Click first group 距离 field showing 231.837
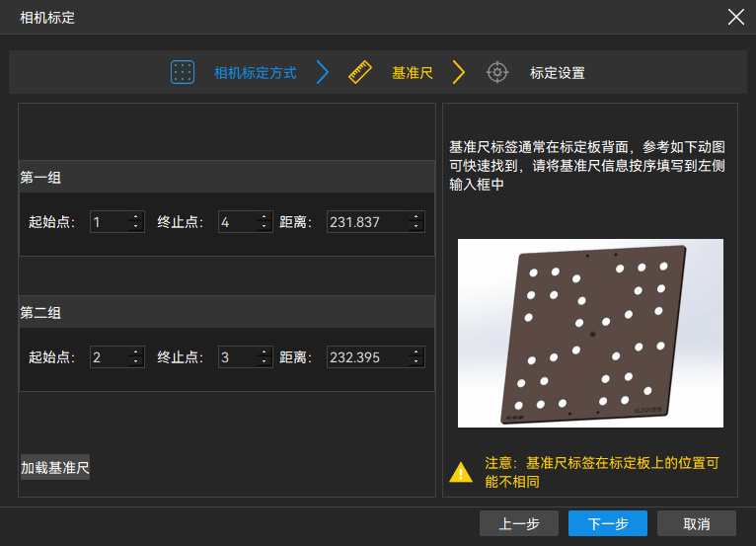This screenshot has height=546, width=756. (367, 222)
